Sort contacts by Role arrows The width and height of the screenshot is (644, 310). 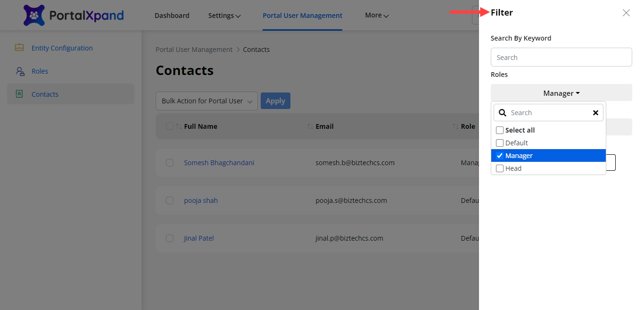click(x=455, y=126)
